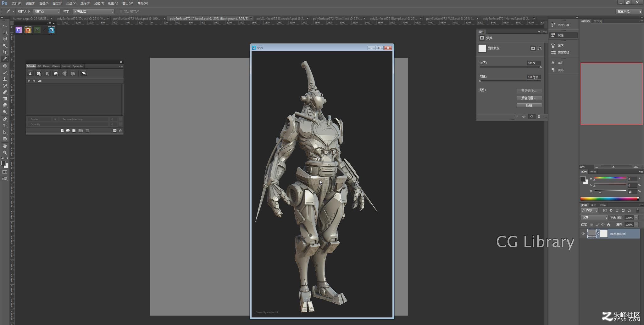The height and width of the screenshot is (325, 644).
Task: Select the Crop tool
Action: coord(5,52)
